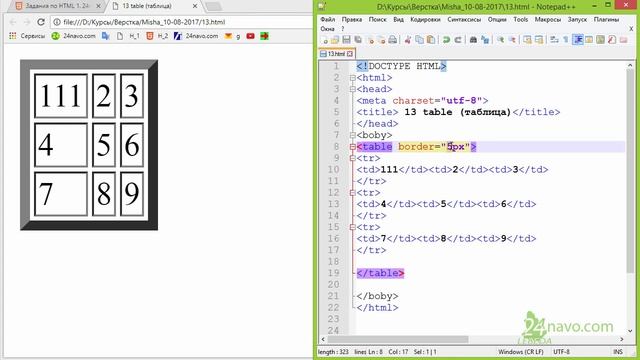The width and height of the screenshot is (640, 360).
Task: Click the Copy icon in Notepad++ toolbar
Action: point(419,40)
